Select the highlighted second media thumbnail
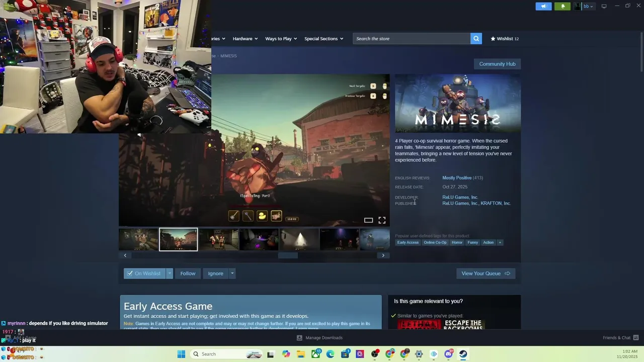This screenshot has width=644, height=362. pos(178,239)
